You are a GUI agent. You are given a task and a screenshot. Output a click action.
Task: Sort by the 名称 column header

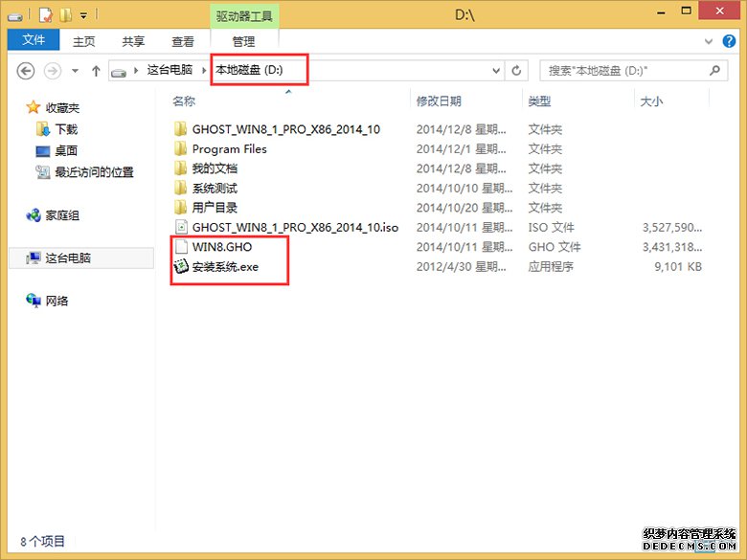pyautogui.click(x=184, y=101)
